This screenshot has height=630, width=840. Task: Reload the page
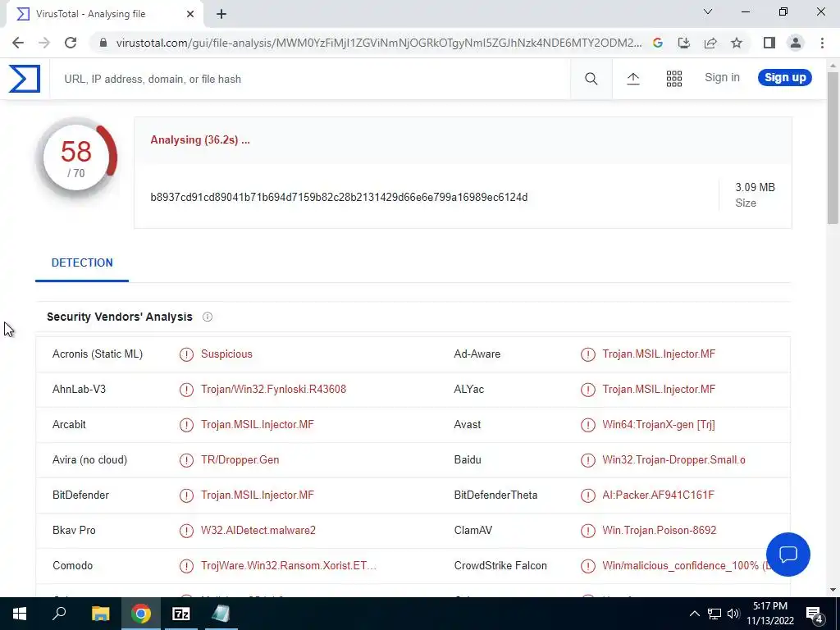pos(71,43)
